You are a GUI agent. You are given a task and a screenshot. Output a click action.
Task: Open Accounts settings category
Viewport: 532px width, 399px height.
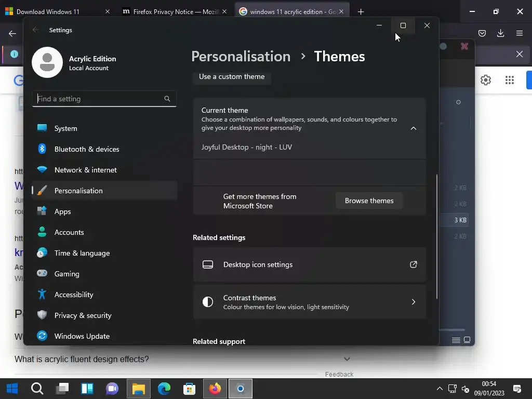coord(104,232)
